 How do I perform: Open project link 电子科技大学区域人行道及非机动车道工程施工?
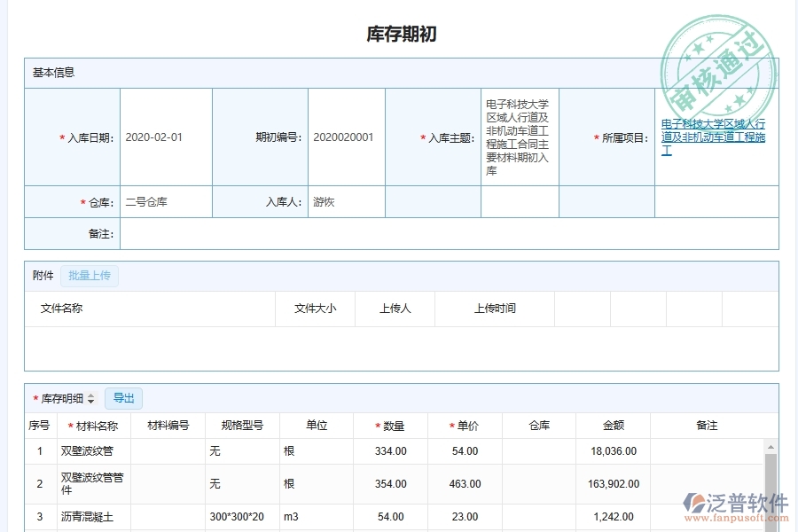(715, 137)
